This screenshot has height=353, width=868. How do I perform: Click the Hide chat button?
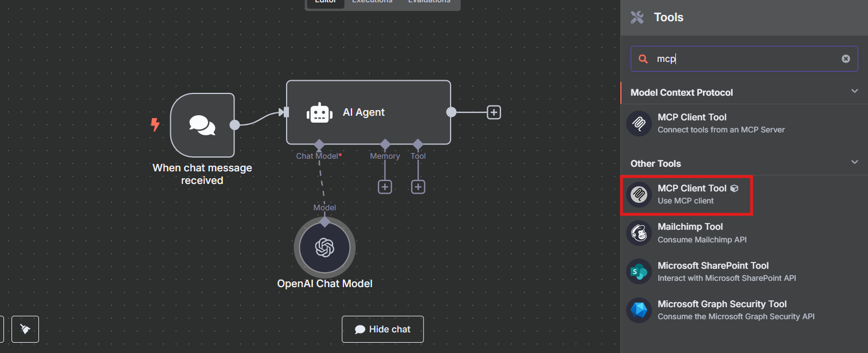click(x=382, y=329)
